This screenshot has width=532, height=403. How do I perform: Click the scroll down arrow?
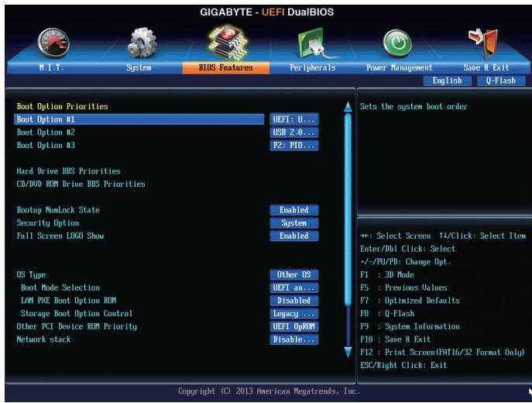point(348,352)
